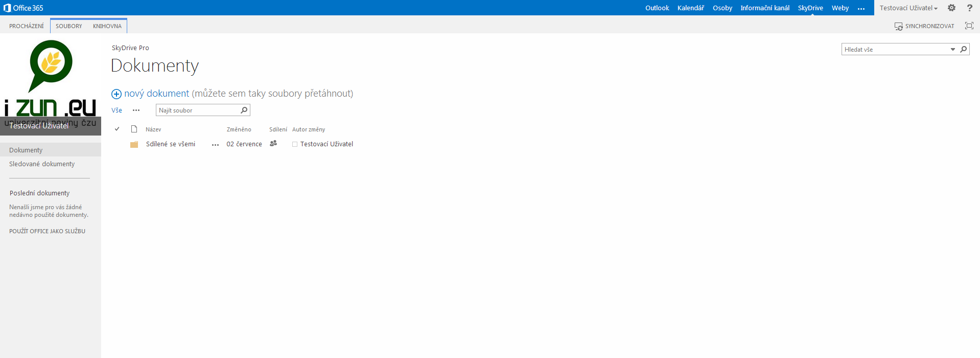The width and height of the screenshot is (980, 358).
Task: Click the SYNCHRONIZOVAT button
Action: [x=924, y=26]
